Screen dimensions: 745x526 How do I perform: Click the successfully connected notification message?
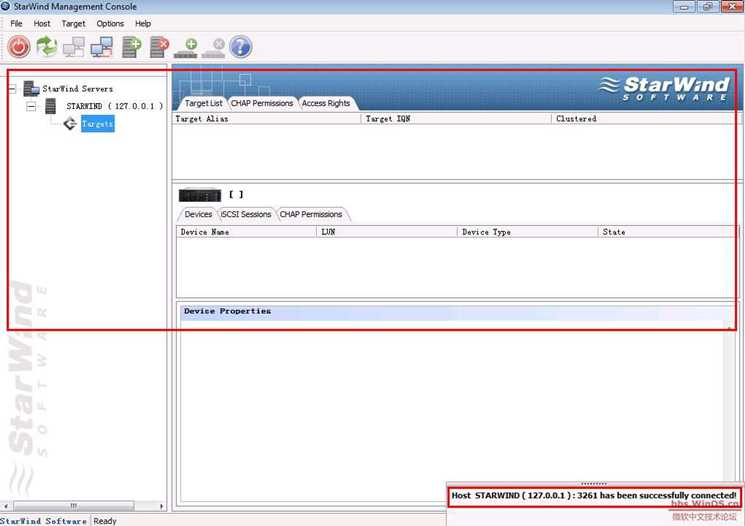pyautogui.click(x=593, y=495)
